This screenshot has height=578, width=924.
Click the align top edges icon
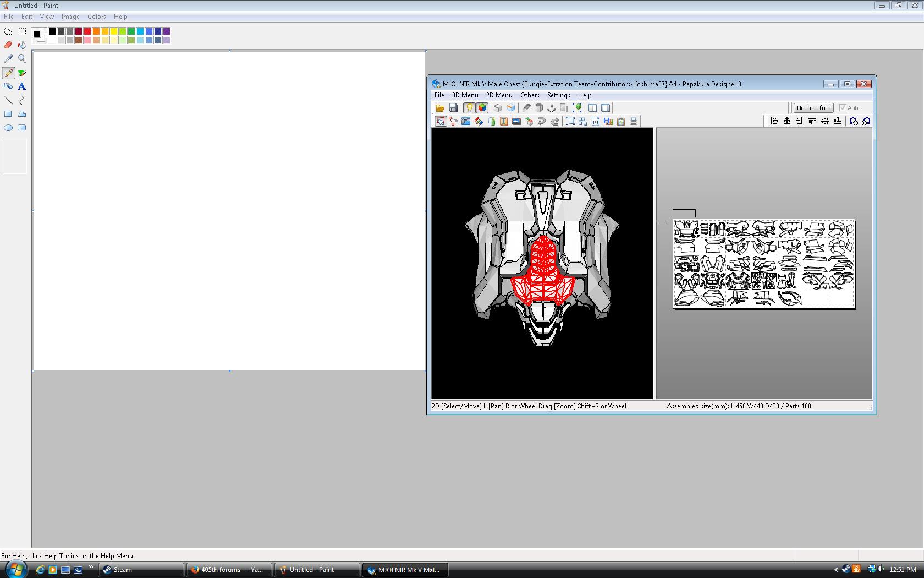pos(812,121)
